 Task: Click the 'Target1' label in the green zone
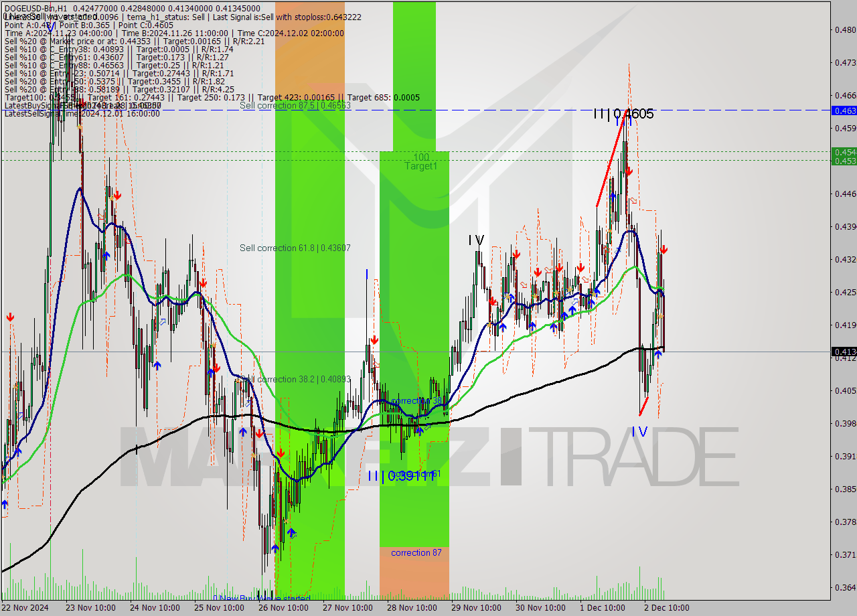[x=420, y=166]
